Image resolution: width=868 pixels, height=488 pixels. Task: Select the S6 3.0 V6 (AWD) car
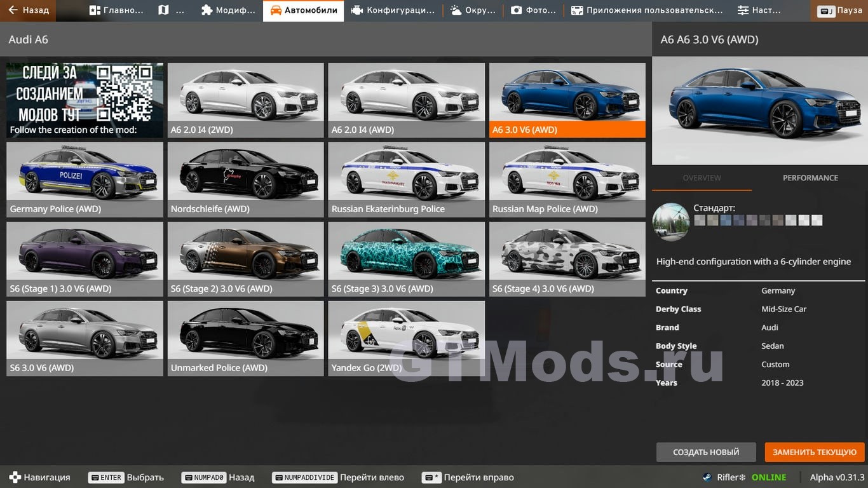(x=85, y=339)
